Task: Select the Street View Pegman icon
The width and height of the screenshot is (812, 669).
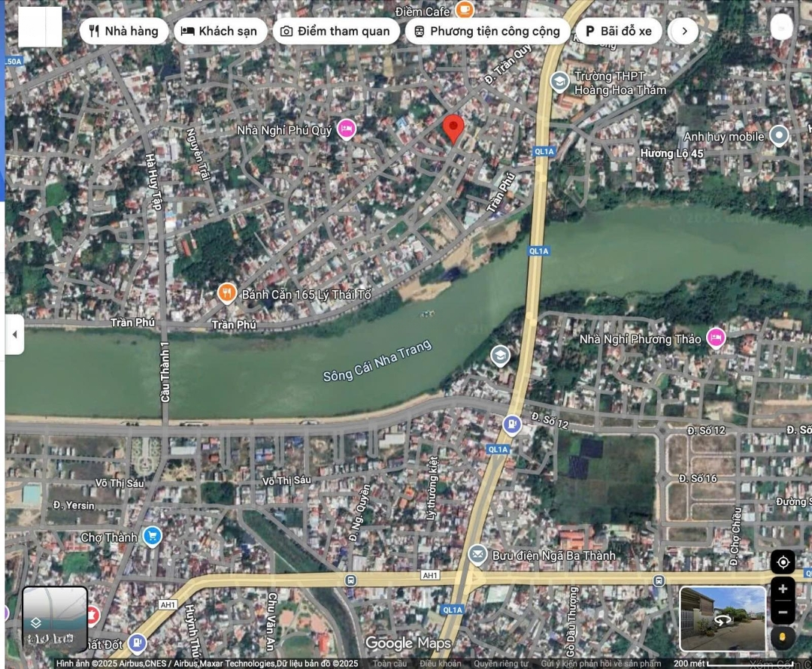Action: tap(783, 638)
